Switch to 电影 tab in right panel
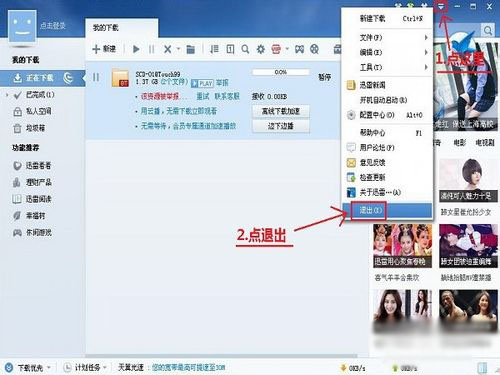 pos(460,143)
